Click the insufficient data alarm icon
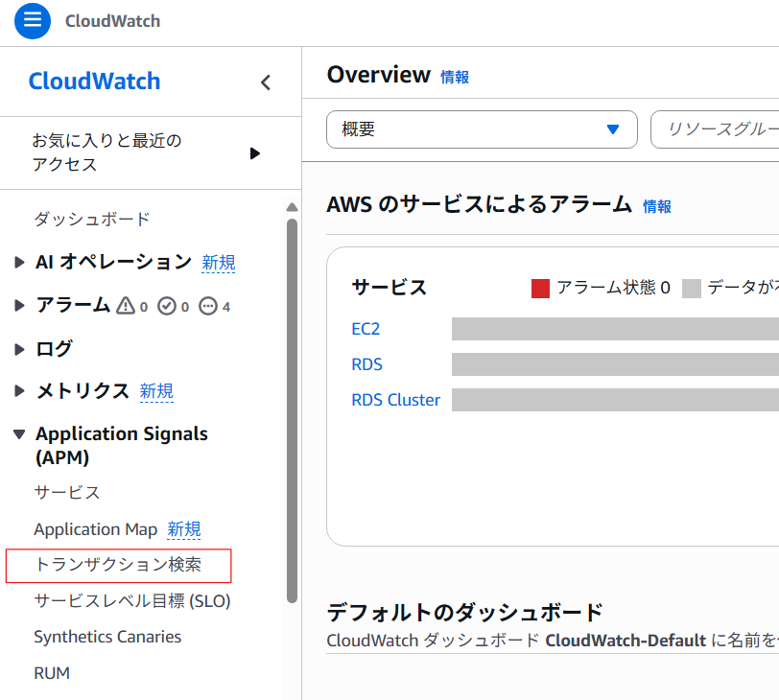Image resolution: width=779 pixels, height=700 pixels. pyautogui.click(x=208, y=306)
